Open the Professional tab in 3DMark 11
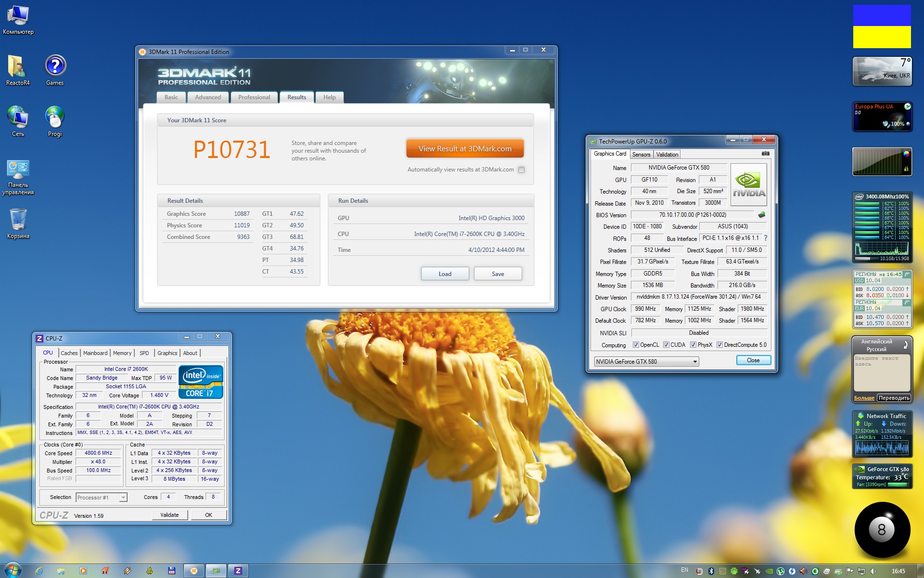 pos(254,97)
